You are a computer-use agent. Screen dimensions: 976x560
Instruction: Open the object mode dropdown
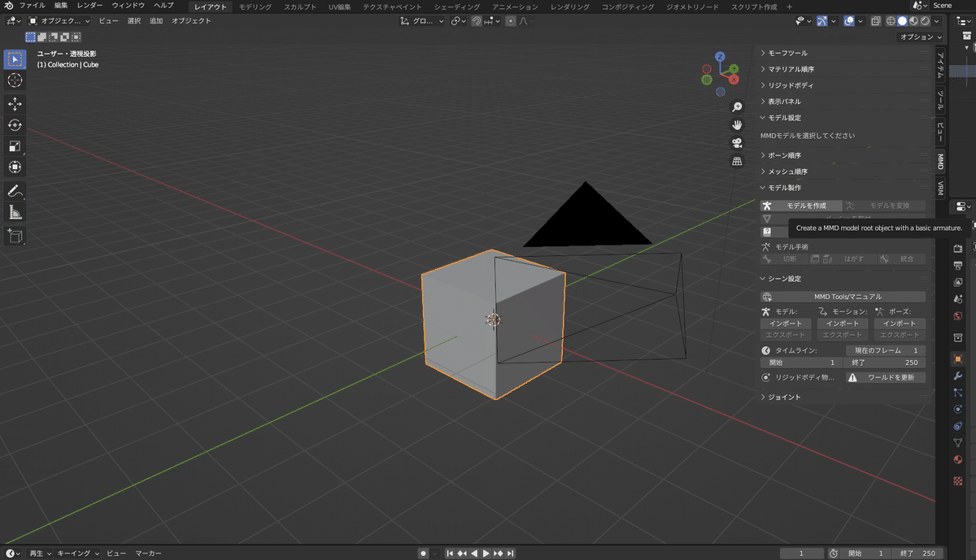pos(59,21)
